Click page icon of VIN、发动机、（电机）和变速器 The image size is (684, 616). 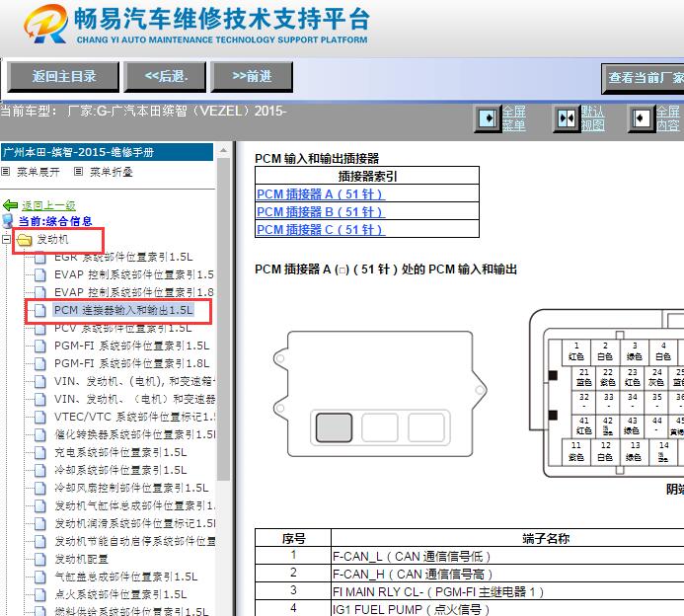40,400
